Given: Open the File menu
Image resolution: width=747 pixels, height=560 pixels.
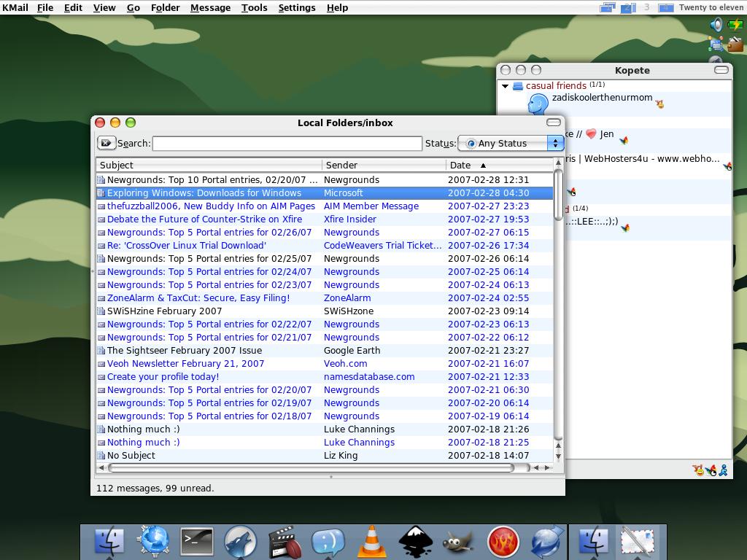Looking at the screenshot, I should pos(45,7).
